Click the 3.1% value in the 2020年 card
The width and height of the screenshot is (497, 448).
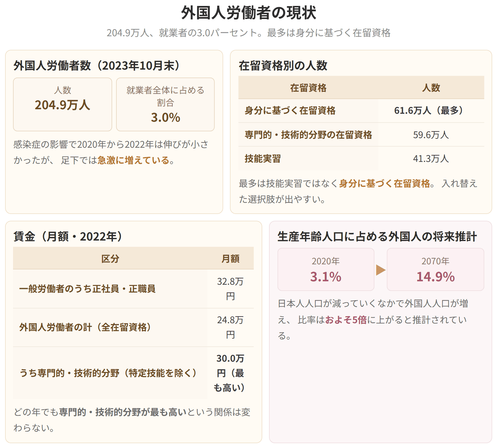coord(326,277)
